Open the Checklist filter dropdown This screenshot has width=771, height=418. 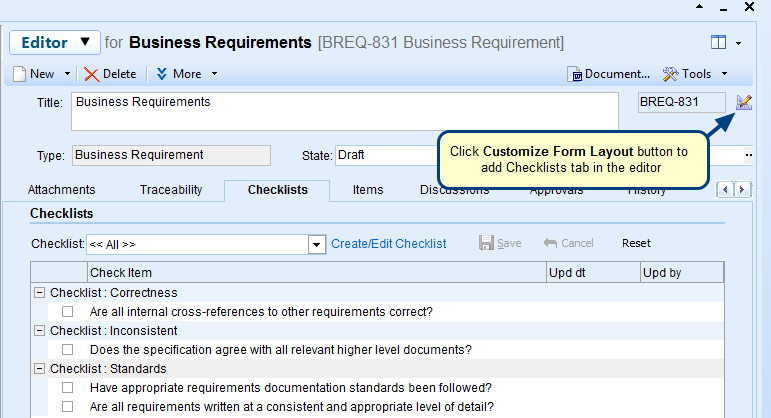click(316, 244)
